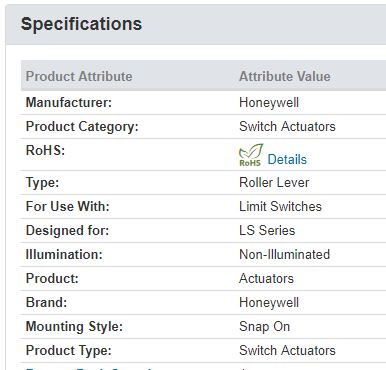386x370 pixels.
Task: Click the RoHS attribute label
Action: 45,150
